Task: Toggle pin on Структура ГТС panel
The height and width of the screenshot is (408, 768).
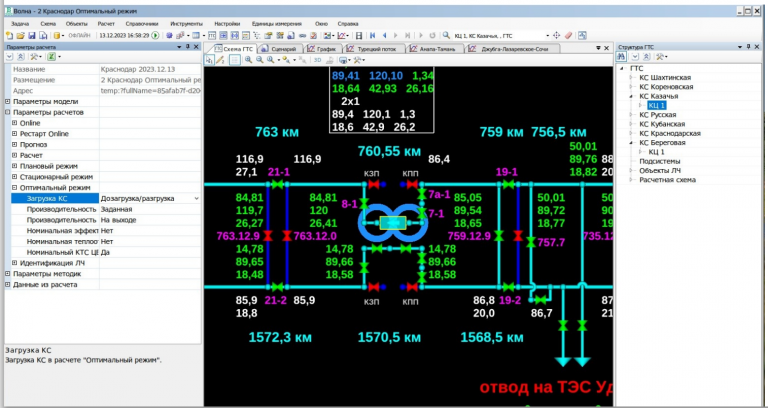Action: point(747,47)
